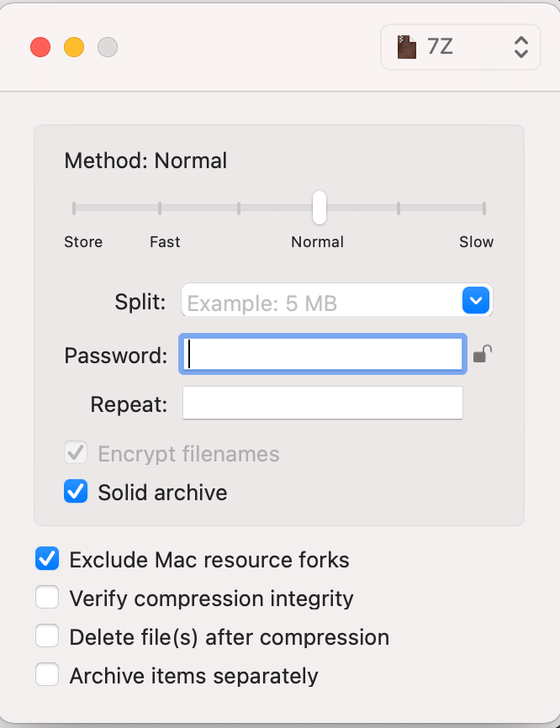The image size is (560, 728).
Task: Expand the 7Z format list via its stepper arrows
Action: 520,47
